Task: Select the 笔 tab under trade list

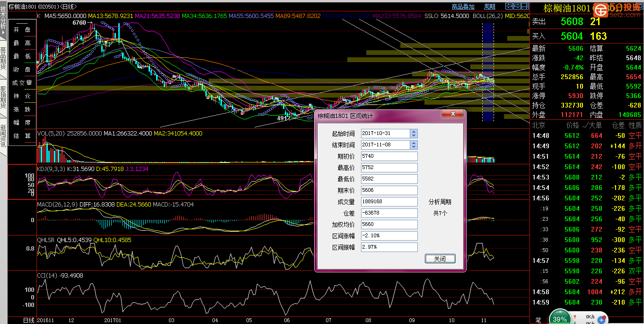Action: coord(538,320)
